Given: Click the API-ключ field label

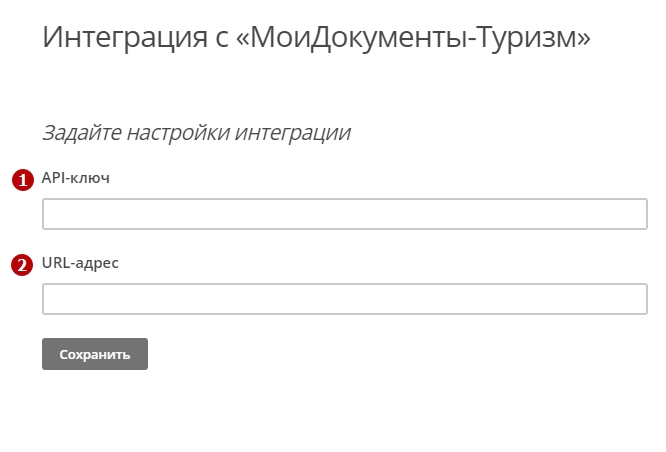Looking at the screenshot, I should pyautogui.click(x=75, y=178).
